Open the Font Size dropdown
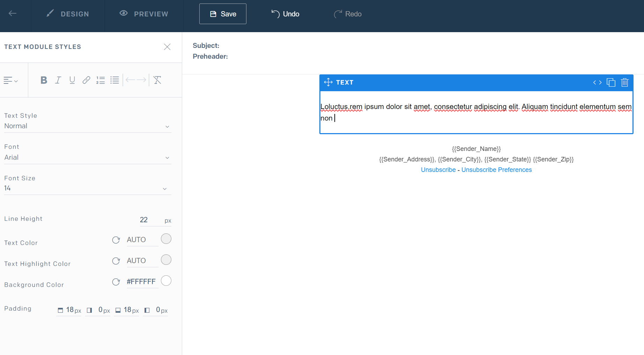 coord(87,188)
